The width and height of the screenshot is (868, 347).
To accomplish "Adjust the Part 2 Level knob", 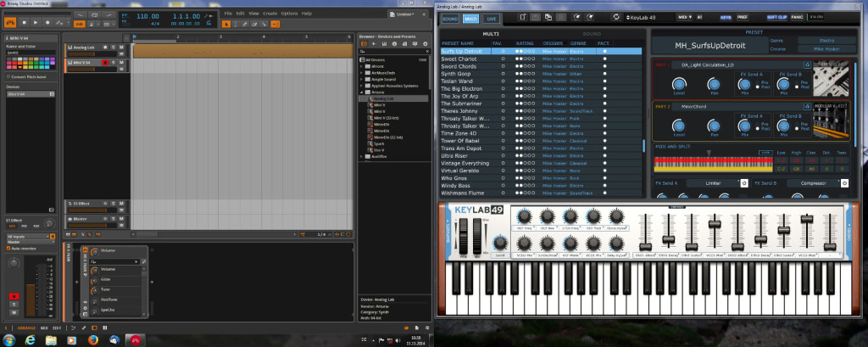I will point(679,126).
